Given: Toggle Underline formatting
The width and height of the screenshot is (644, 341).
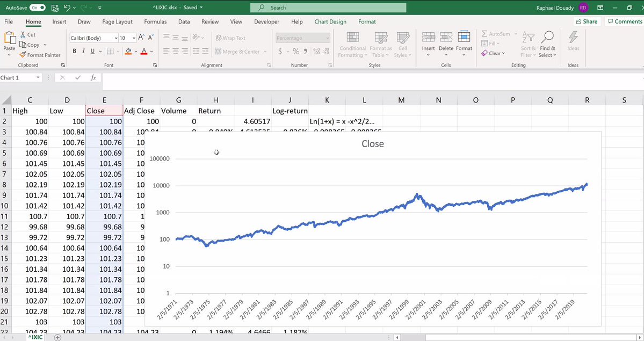Looking at the screenshot, I should 92,51.
